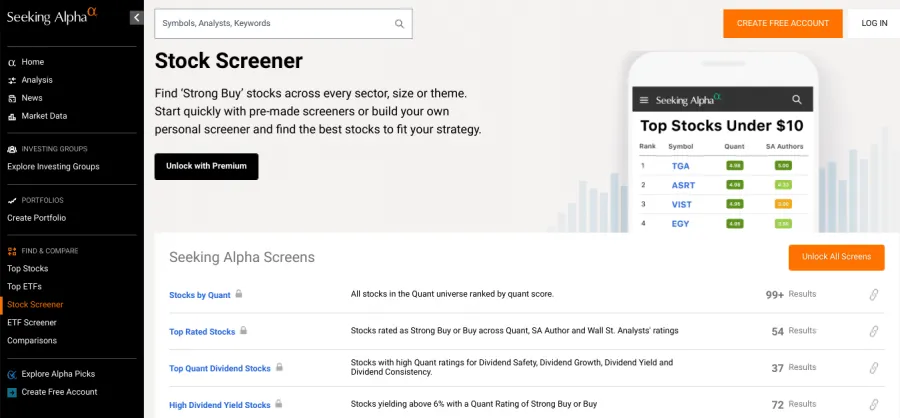Click Unlock with Premium button
Viewport: 900px width, 418px height.
[206, 167]
